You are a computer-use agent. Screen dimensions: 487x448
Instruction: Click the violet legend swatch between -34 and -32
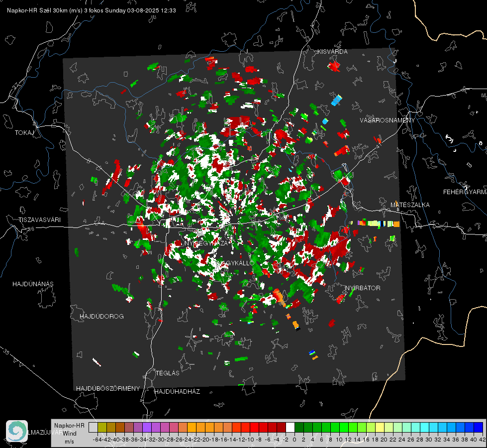point(147,428)
